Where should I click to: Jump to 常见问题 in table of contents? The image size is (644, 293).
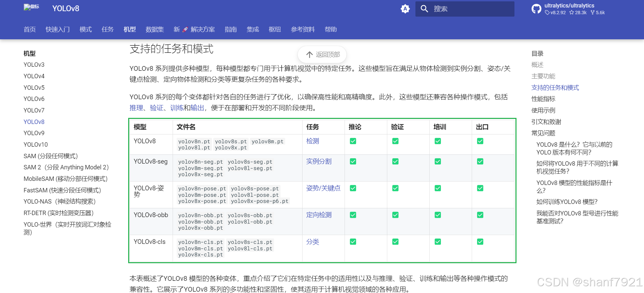coord(543,133)
